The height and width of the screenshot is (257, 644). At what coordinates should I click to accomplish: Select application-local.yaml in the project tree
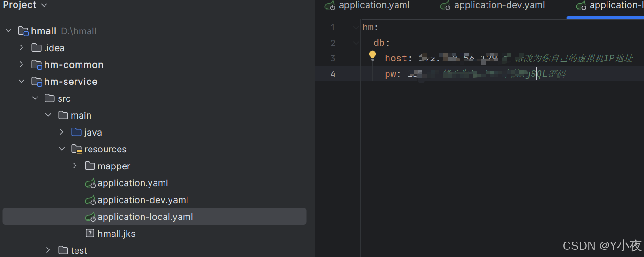(x=145, y=217)
